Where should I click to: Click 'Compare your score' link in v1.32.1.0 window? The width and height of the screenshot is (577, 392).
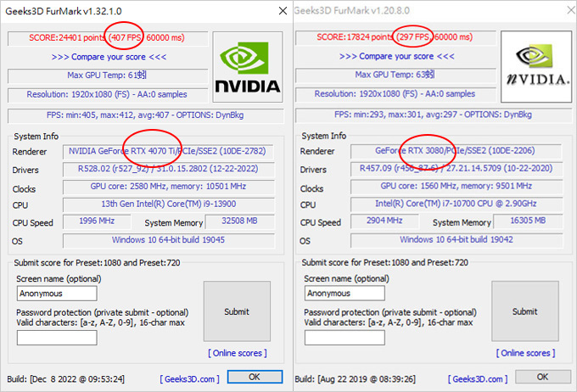tap(109, 57)
